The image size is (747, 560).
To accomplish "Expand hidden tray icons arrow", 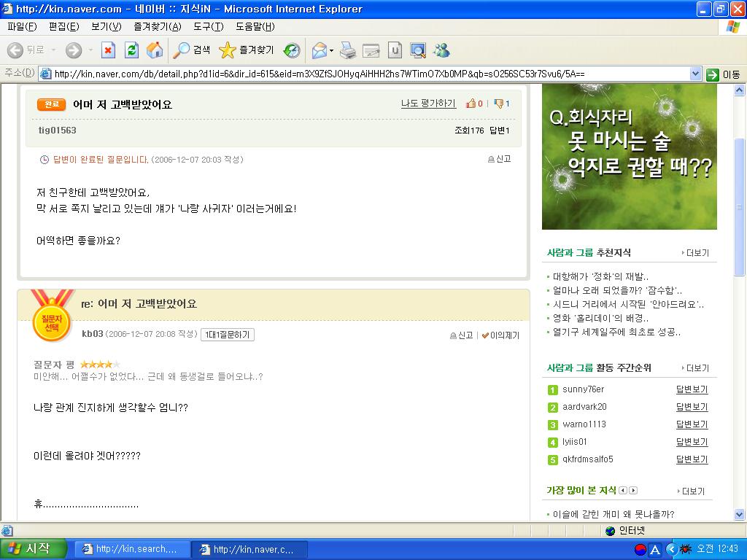I will tap(671, 549).
